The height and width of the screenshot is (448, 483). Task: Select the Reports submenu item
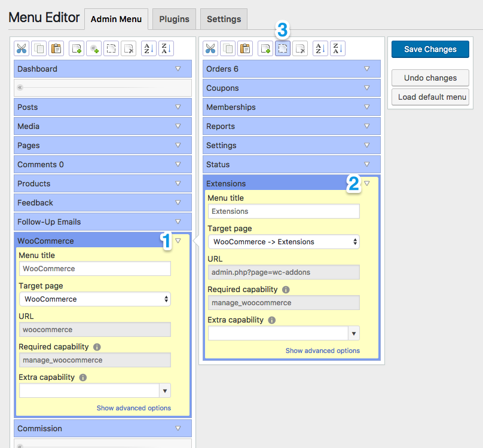click(291, 126)
